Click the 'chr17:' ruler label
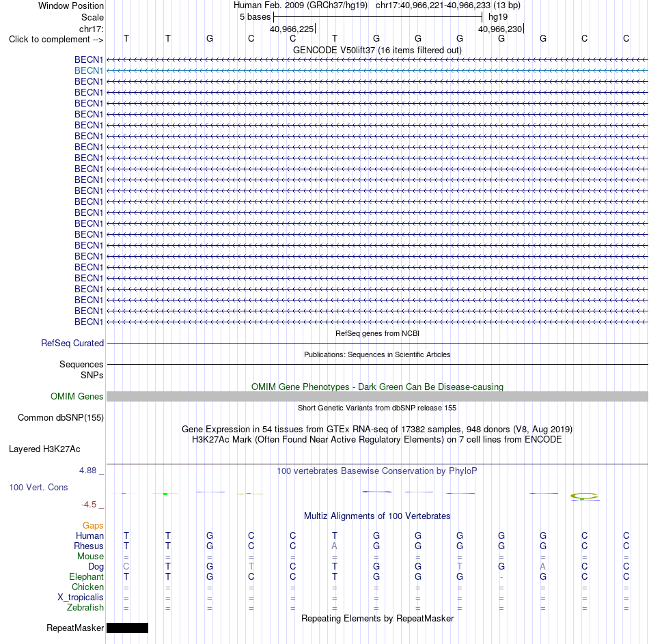The width and height of the screenshot is (649, 644). (92, 29)
